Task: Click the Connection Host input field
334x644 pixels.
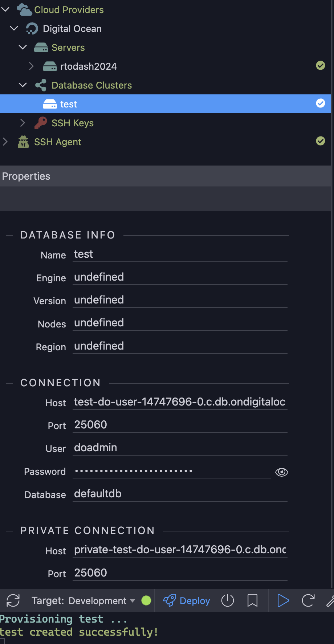Action: 180,402
